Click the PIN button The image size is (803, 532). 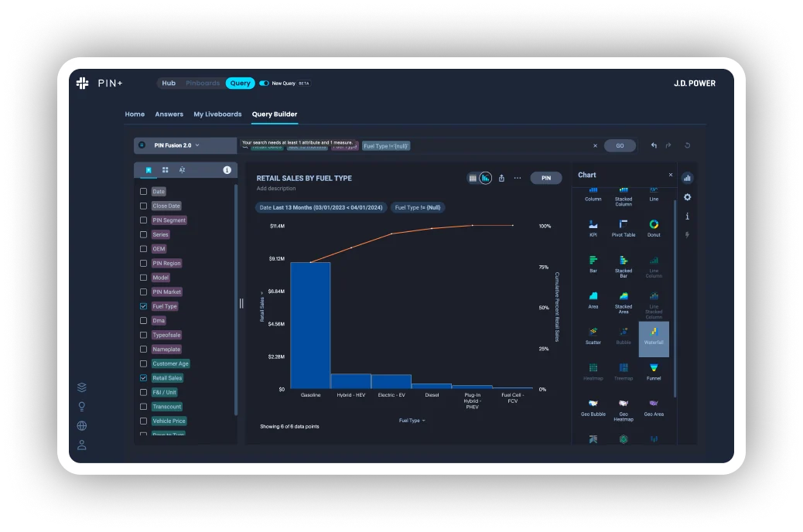coord(546,178)
